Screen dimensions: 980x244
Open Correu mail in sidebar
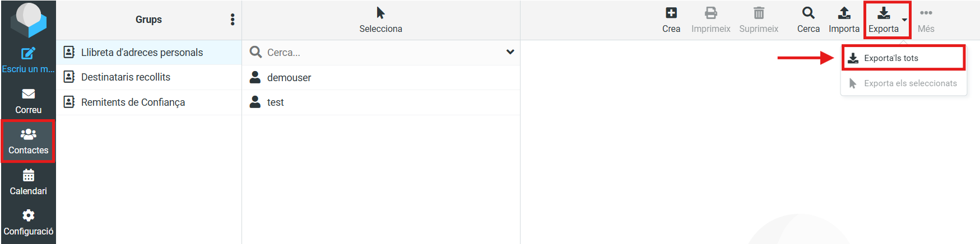[28, 101]
